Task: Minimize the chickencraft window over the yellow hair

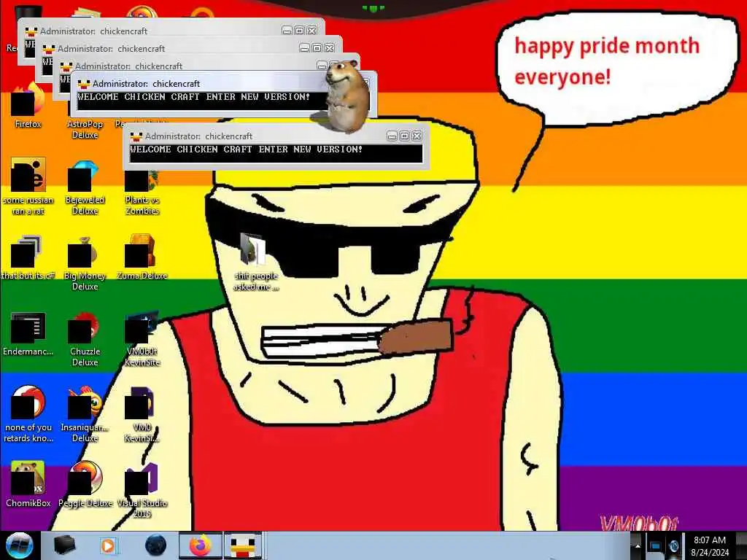Action: tap(392, 136)
